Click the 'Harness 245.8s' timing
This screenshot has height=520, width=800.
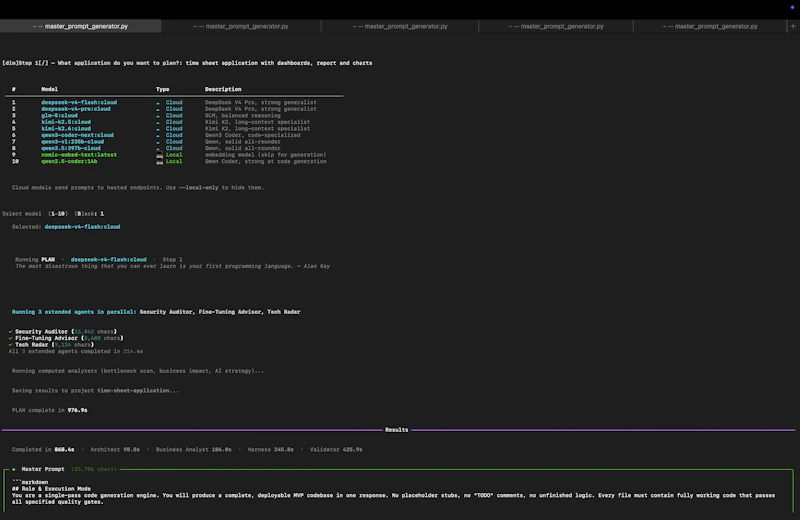(270, 450)
